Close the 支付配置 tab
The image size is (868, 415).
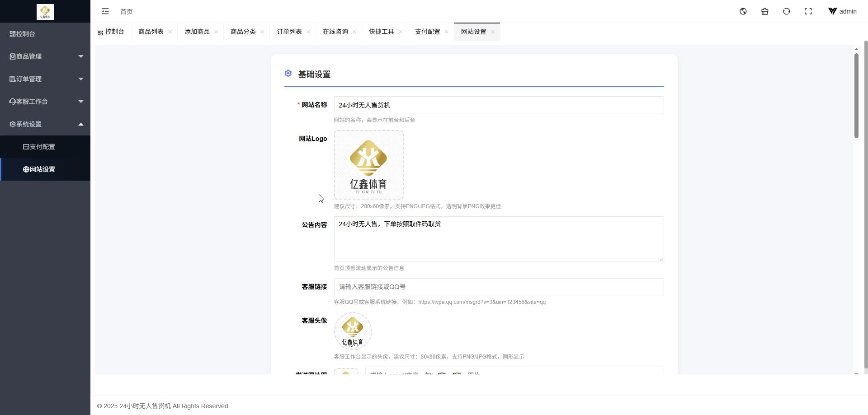click(x=447, y=32)
